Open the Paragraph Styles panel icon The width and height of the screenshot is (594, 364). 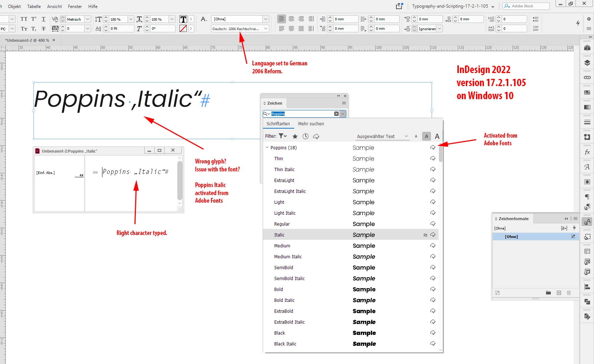[x=587, y=207]
